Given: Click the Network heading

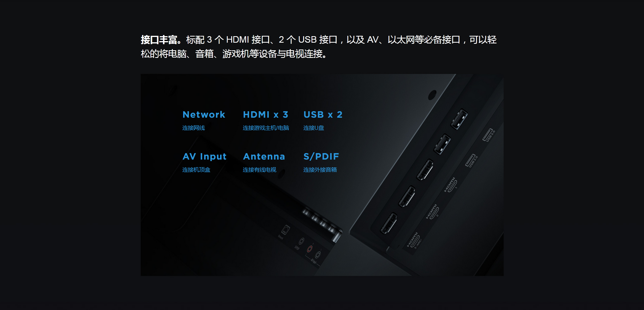Looking at the screenshot, I should click(x=204, y=115).
